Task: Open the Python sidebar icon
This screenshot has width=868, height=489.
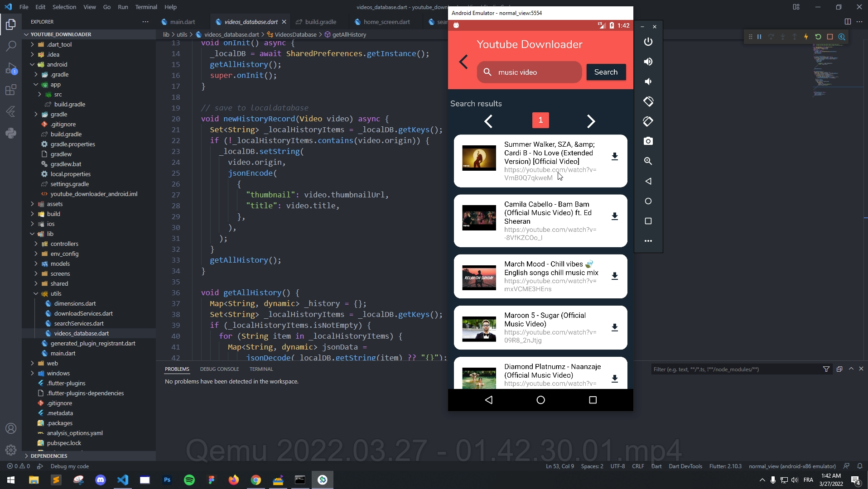Action: [11, 133]
